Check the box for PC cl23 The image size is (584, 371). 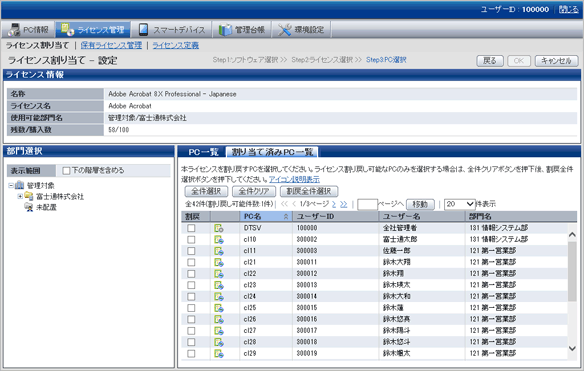coord(191,285)
